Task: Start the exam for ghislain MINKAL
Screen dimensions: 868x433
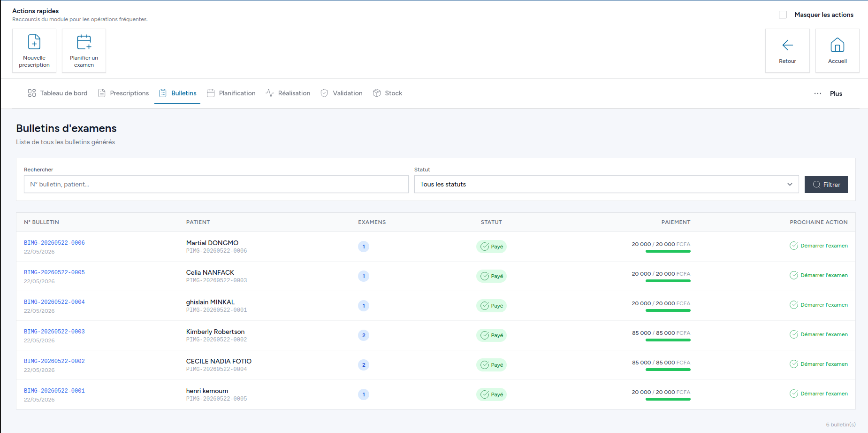Action: (x=819, y=305)
